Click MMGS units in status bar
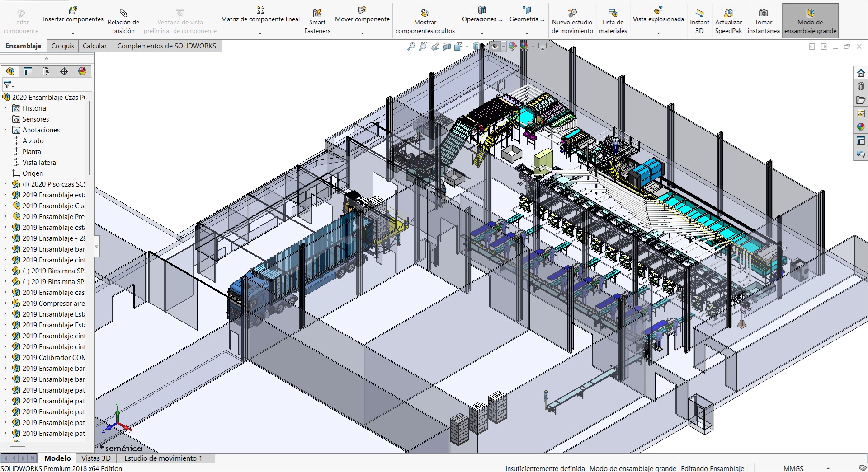Screen dimensions: 868x472 click(x=793, y=468)
